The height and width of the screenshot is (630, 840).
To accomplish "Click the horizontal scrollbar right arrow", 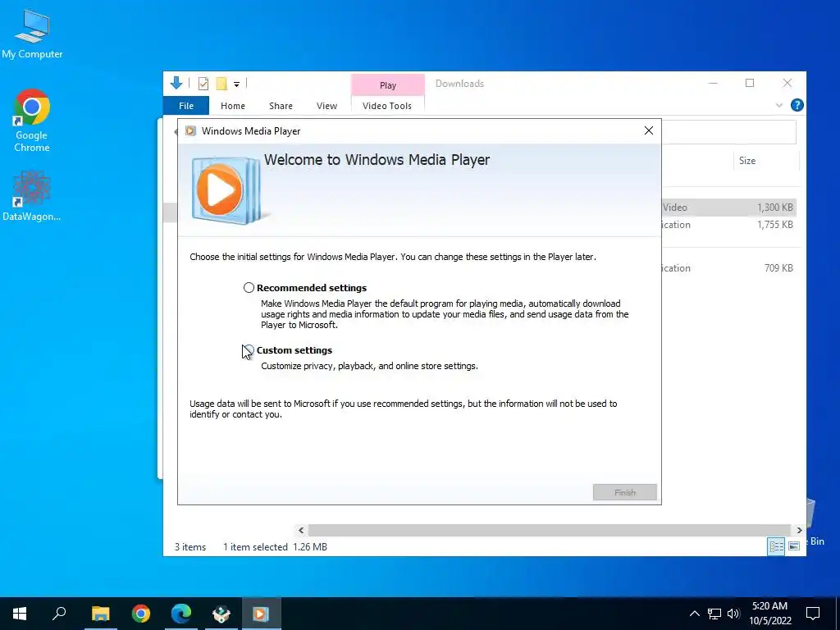I will (799, 531).
